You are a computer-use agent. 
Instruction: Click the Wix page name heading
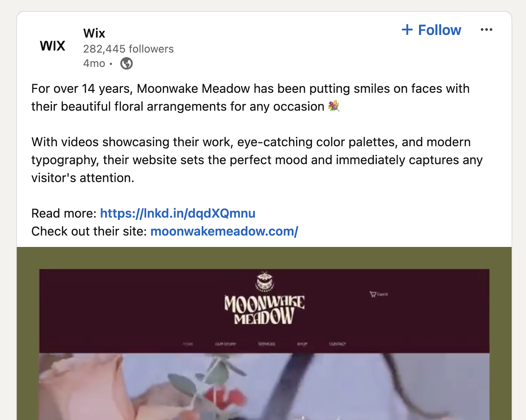coord(94,33)
